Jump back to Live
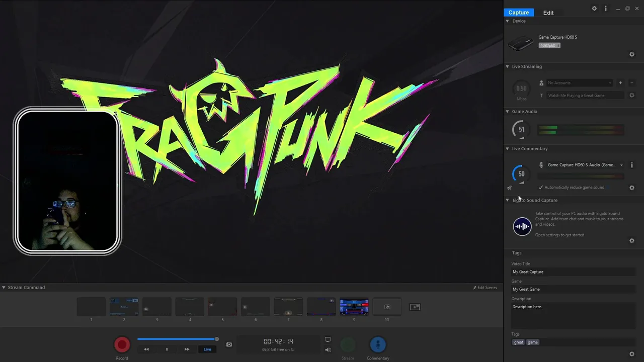Screen dimensions: 644x362 point(207,349)
